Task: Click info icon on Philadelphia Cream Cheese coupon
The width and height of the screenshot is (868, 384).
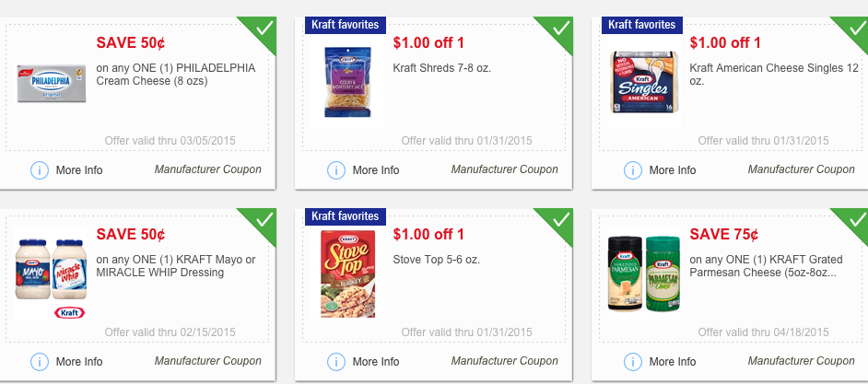Action: (x=40, y=170)
